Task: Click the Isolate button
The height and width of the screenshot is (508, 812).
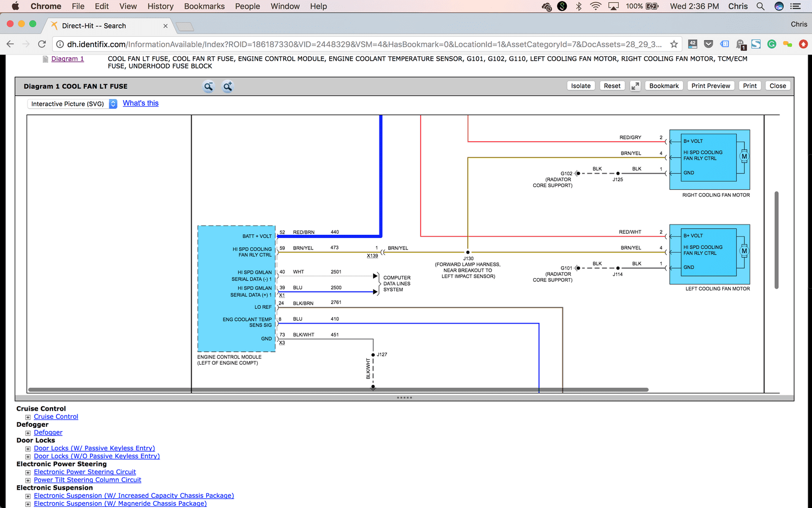Action: point(580,85)
